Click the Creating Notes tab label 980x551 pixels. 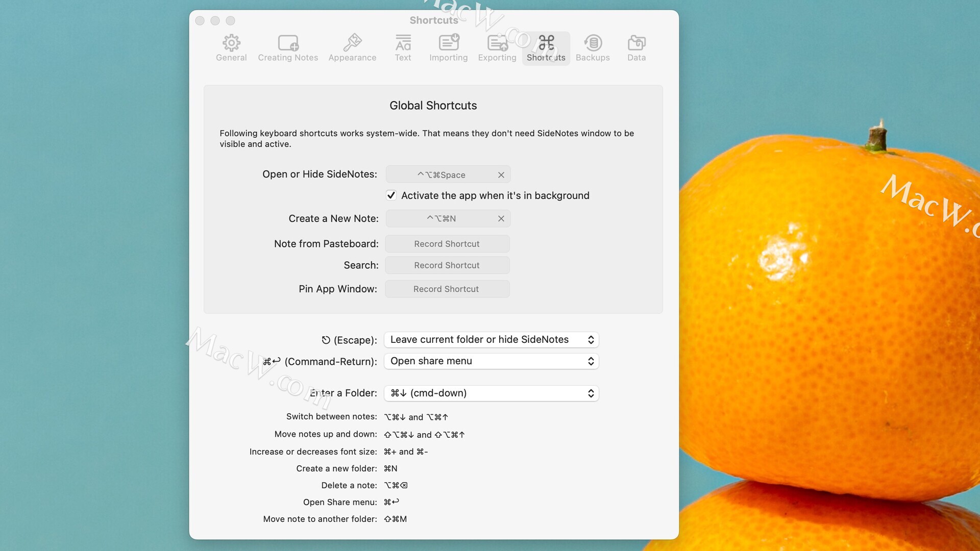pyautogui.click(x=288, y=58)
